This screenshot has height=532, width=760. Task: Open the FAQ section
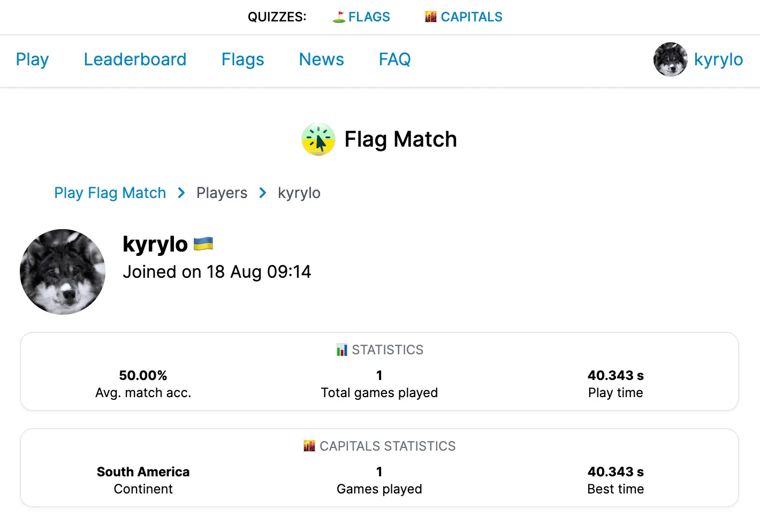tap(394, 59)
